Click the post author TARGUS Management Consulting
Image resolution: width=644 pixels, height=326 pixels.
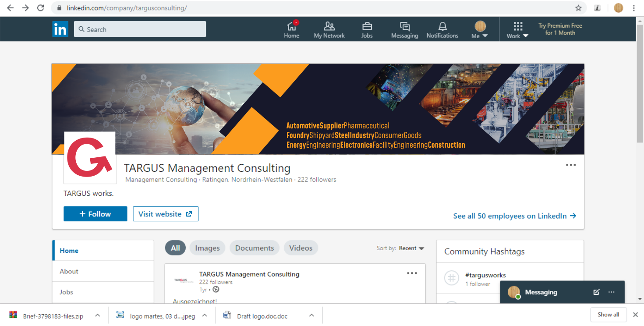(x=249, y=274)
